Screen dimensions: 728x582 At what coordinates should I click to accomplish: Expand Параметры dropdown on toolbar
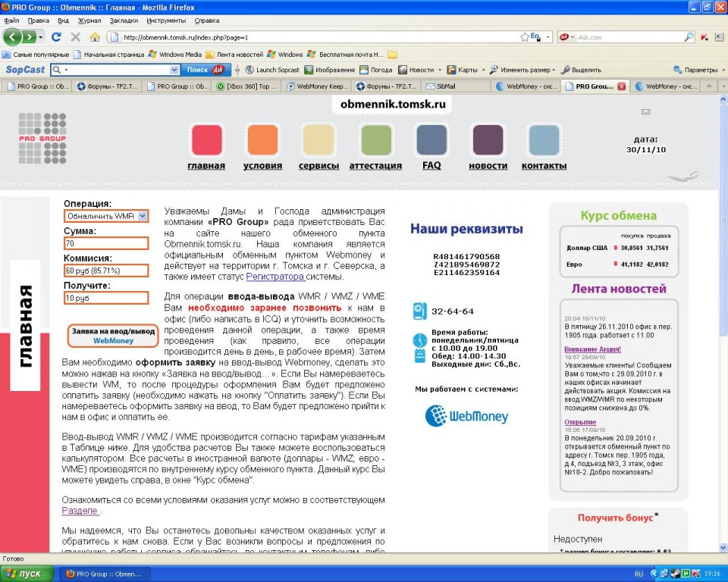click(723, 70)
